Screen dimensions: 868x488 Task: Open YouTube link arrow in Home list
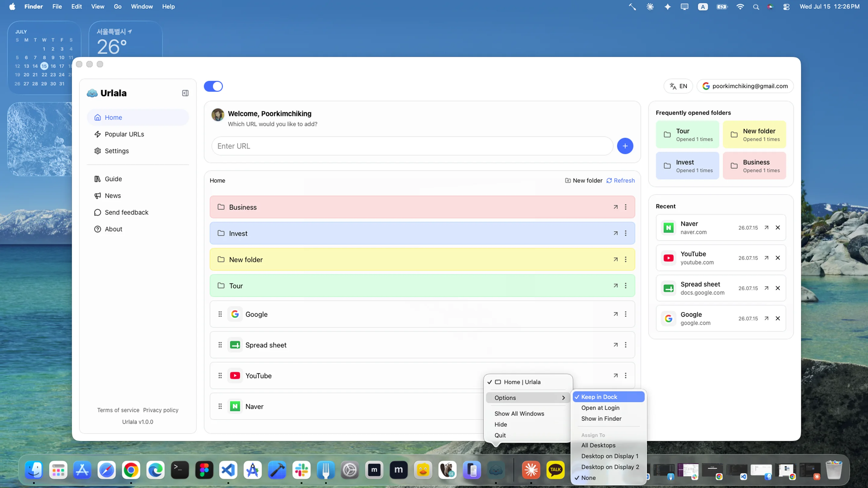click(615, 376)
